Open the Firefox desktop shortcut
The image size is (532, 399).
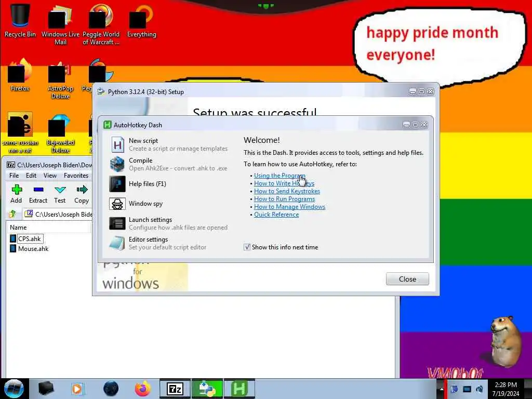20,75
